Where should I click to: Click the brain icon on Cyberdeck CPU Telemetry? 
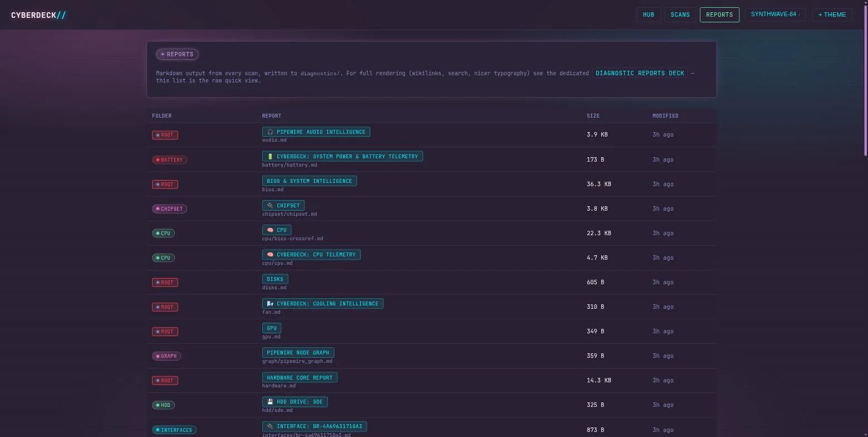point(270,255)
